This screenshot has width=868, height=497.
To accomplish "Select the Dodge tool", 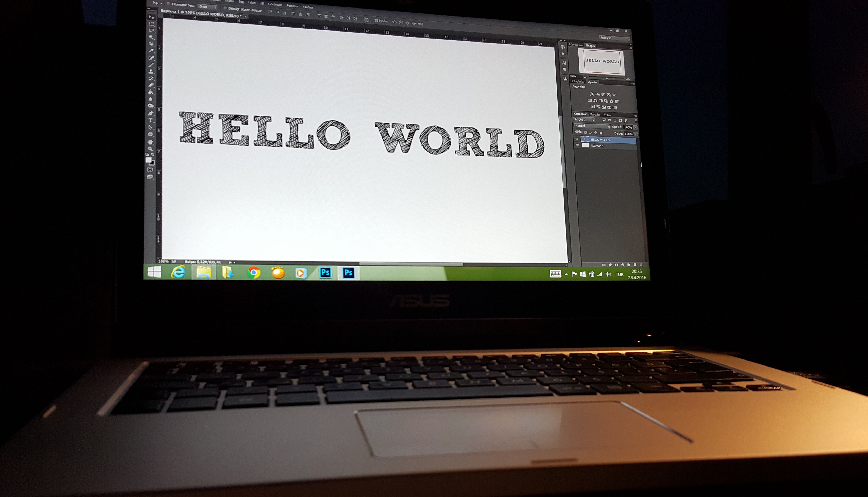I will point(151,106).
